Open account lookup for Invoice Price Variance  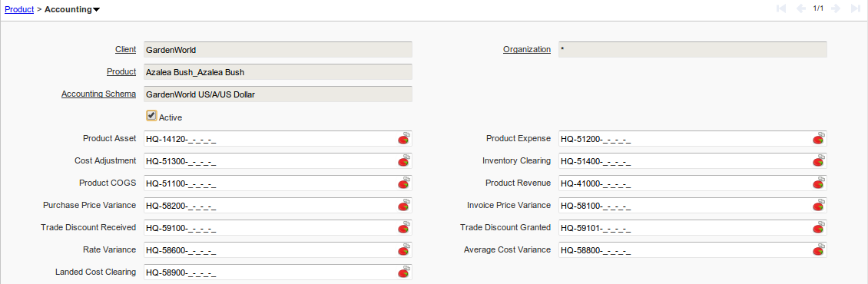point(820,205)
